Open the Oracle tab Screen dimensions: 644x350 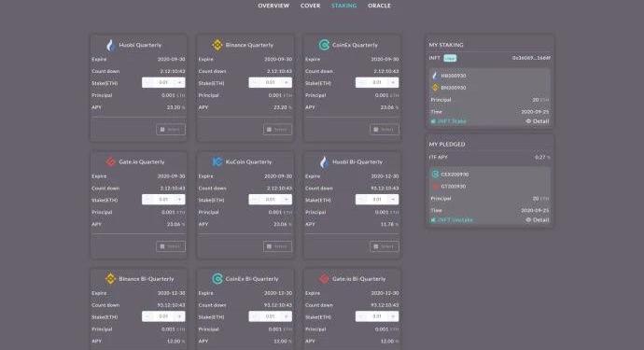379,6
